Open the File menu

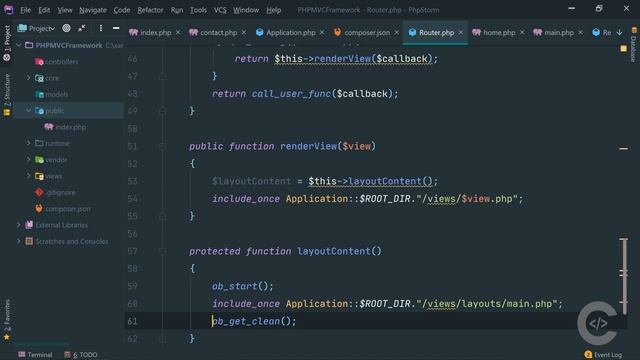tap(25, 10)
